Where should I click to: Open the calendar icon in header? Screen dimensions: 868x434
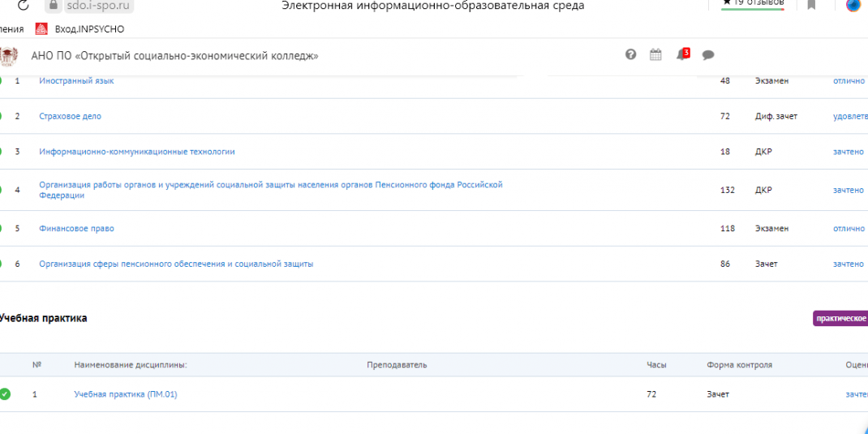655,54
